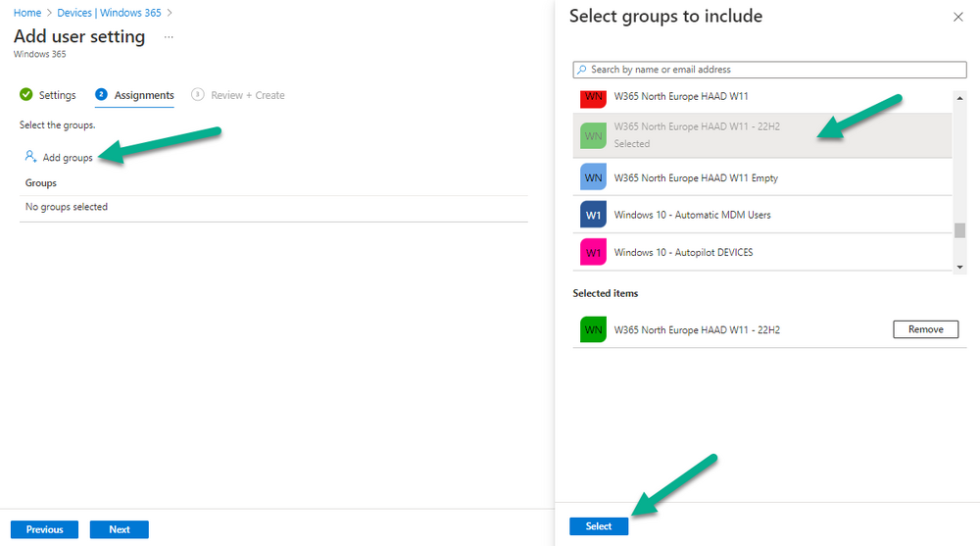Confirm with the Select button
Viewport: 980px width, 546px height.
point(598,526)
